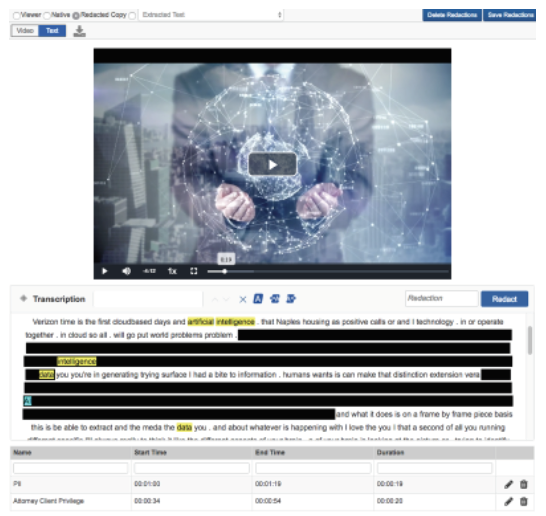The width and height of the screenshot is (546, 516).
Task: Download the transcript using the download icon
Action: [79, 31]
